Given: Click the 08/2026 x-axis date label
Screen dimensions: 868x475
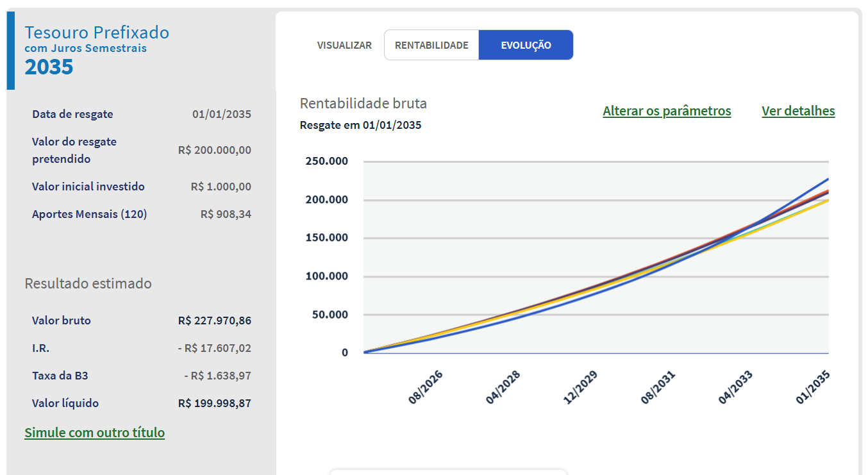Looking at the screenshot, I should click(426, 387).
